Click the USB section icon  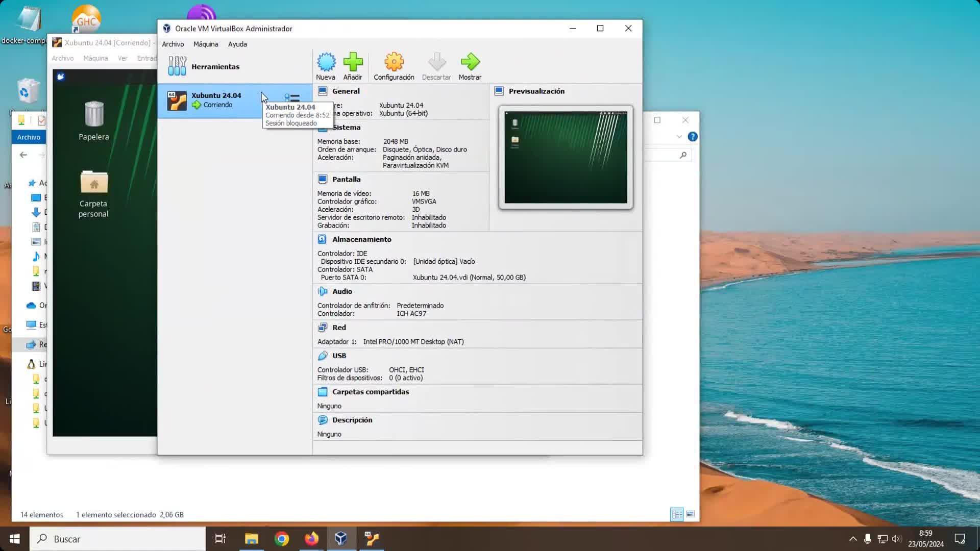coord(322,356)
